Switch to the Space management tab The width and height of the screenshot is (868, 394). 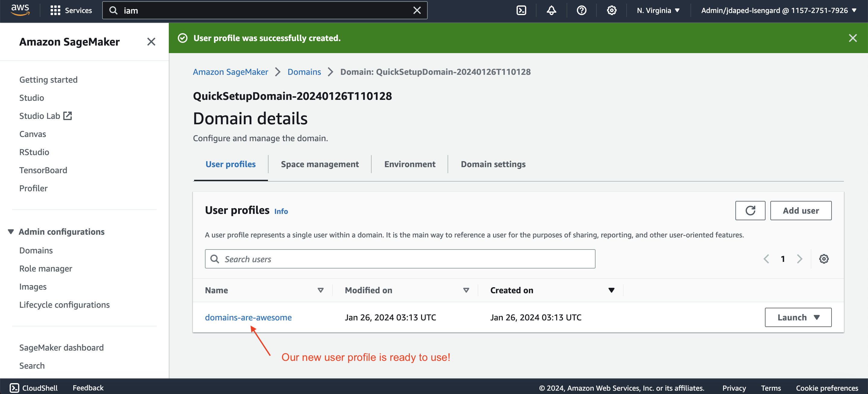(319, 164)
